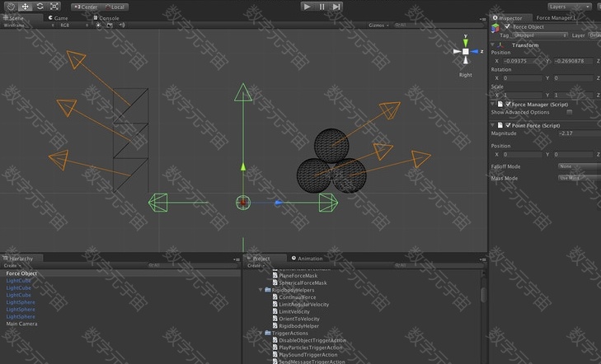Click the TriggerActions folder icon
This screenshot has height=364, width=601.
[x=268, y=333]
